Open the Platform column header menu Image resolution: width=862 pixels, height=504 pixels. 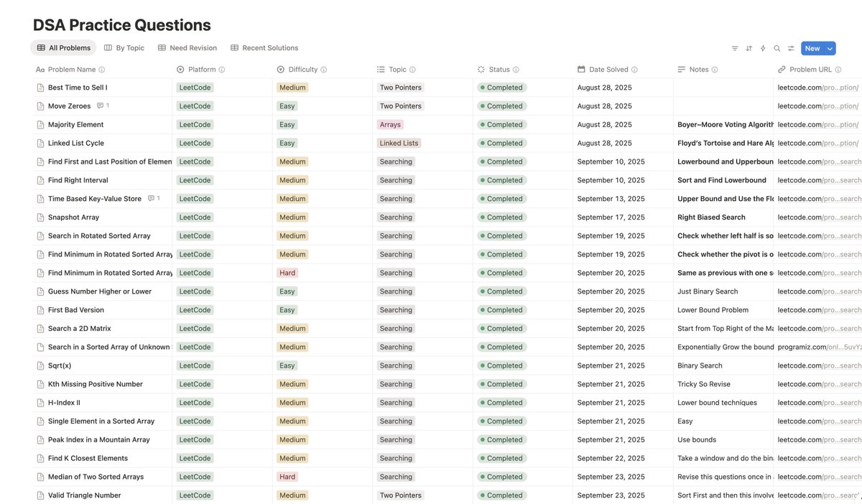[200, 70]
